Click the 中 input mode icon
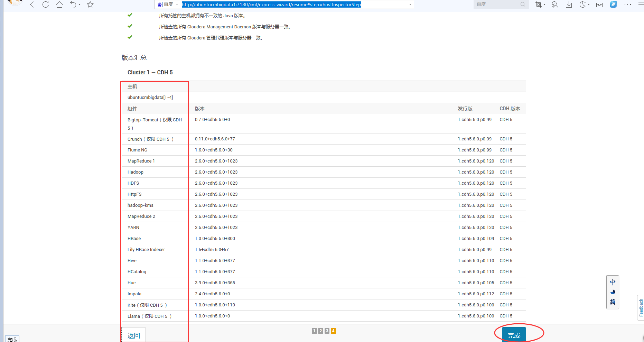The height and width of the screenshot is (342, 644). [x=613, y=282]
